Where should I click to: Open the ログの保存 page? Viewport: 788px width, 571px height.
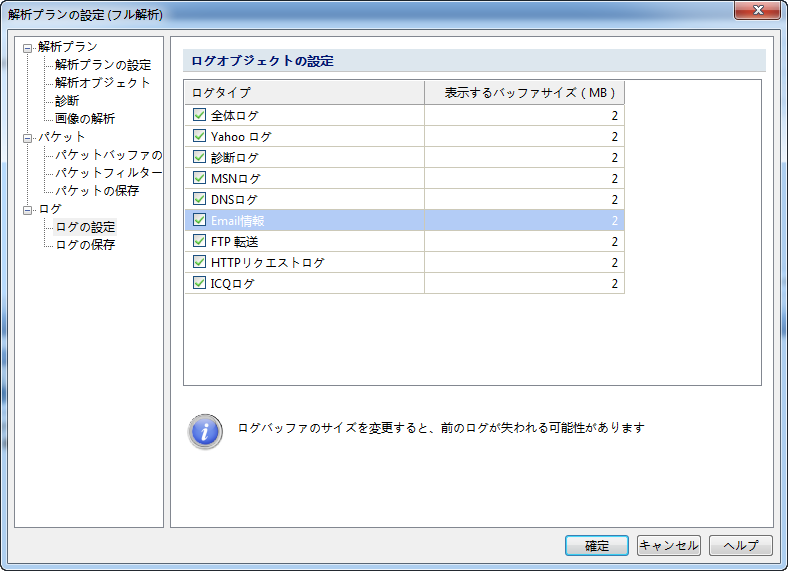coord(85,245)
